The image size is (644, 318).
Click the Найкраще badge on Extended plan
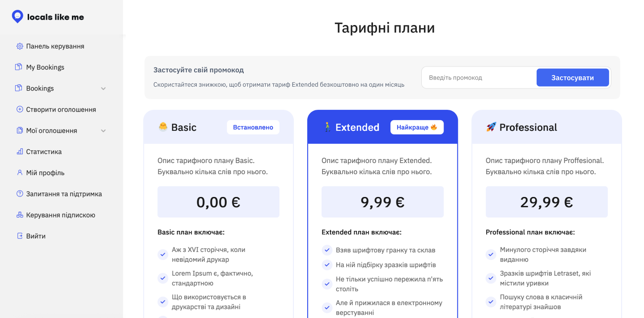coord(417,127)
